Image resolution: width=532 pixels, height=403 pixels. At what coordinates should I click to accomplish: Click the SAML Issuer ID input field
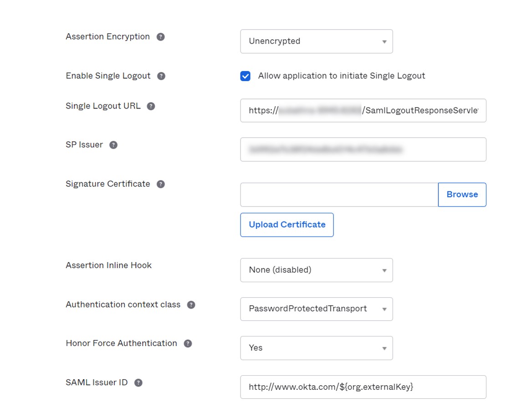363,387
